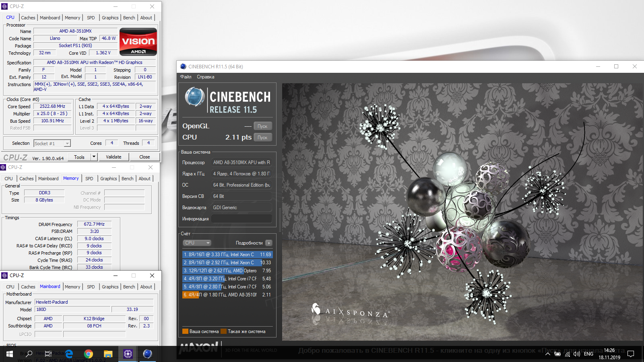Open the Файл menu in Cinebench
This screenshot has width=644, height=362.
click(x=186, y=77)
